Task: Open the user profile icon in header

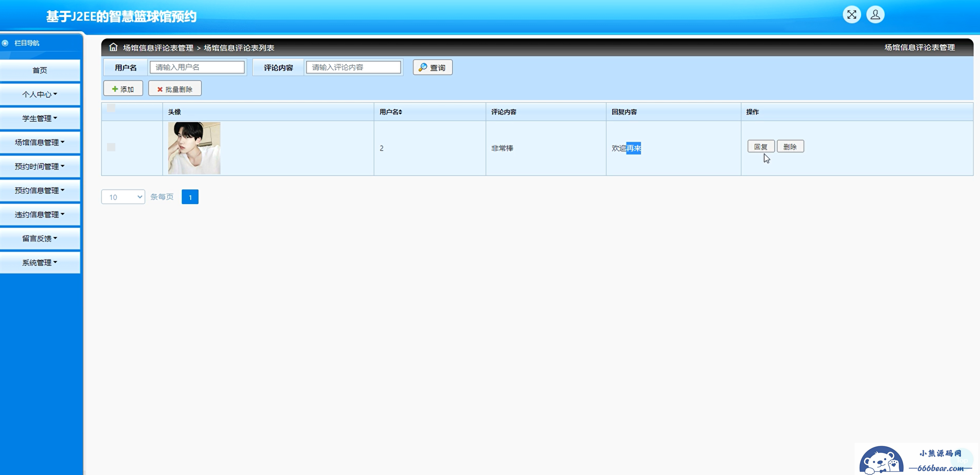Action: pyautogui.click(x=875, y=15)
